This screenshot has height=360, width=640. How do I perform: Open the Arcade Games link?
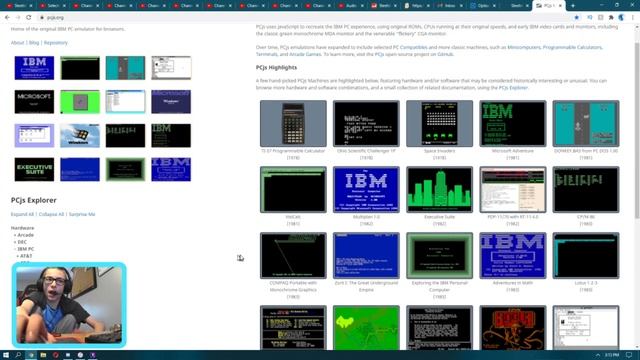pyautogui.click(x=305, y=54)
